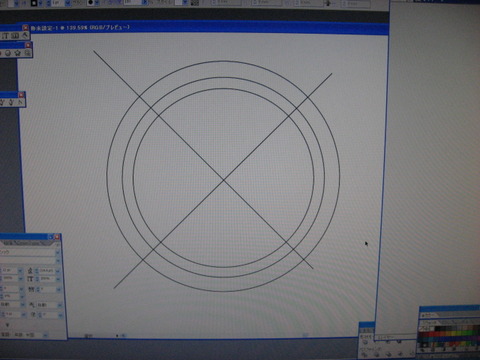Select the Star tool
This screenshot has width=480, height=360.
pos(18,53)
